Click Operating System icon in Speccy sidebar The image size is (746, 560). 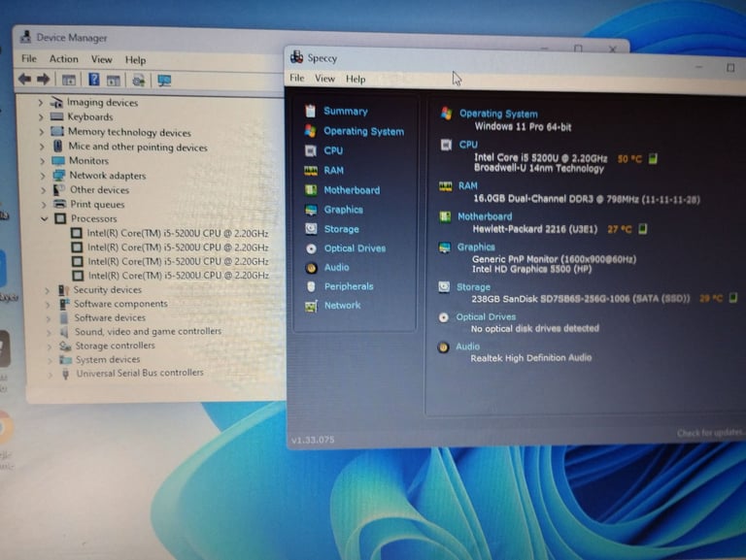310,131
